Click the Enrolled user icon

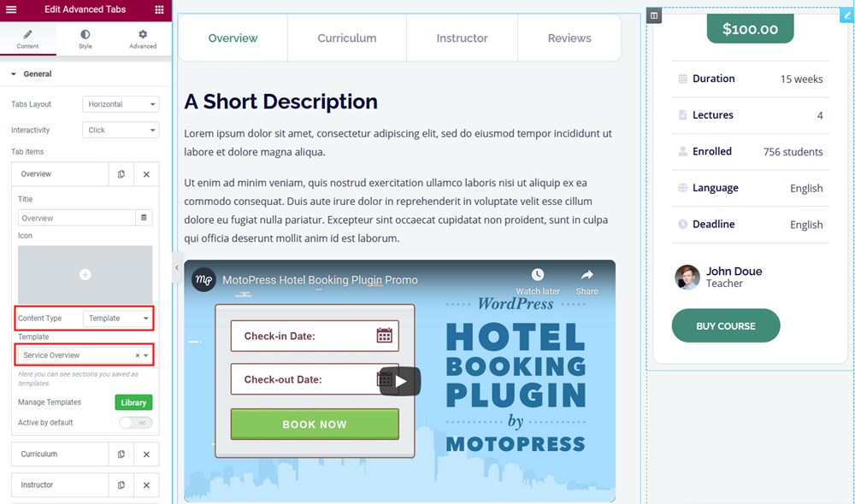click(682, 151)
